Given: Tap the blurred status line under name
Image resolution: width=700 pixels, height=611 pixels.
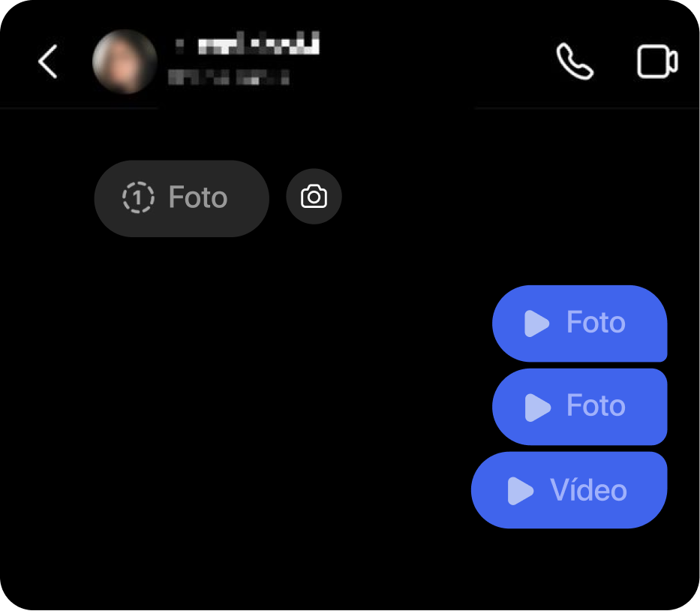Looking at the screenshot, I should click(x=228, y=77).
